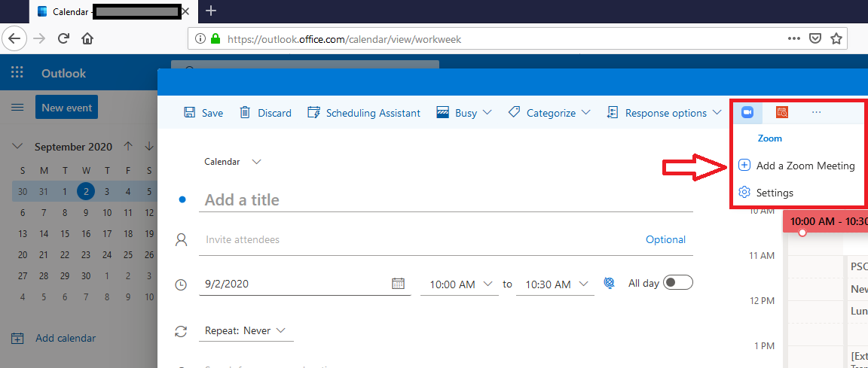
Task: Click the Invite attendees field
Action: tap(420, 240)
